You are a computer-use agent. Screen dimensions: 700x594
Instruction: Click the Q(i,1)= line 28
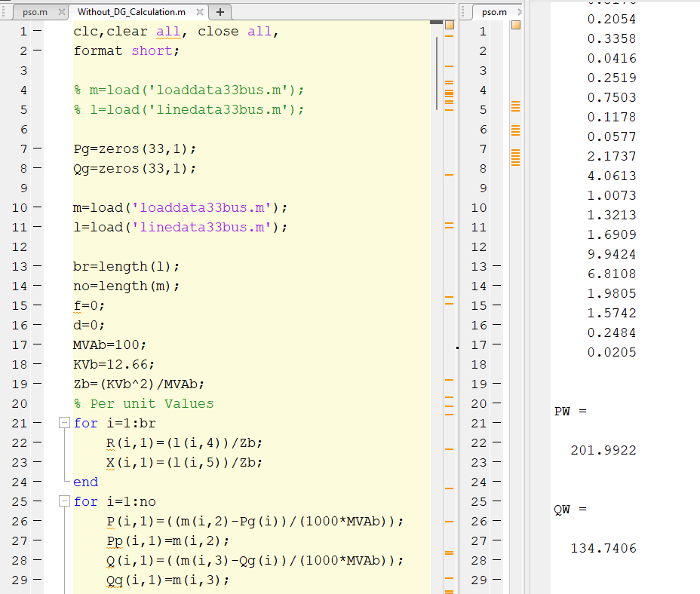click(x=254, y=561)
